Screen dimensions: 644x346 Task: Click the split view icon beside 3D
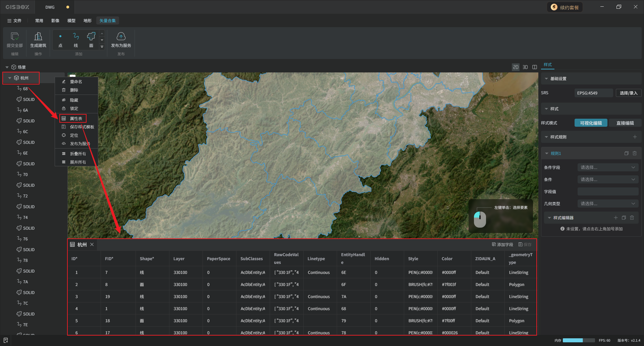pyautogui.click(x=535, y=67)
